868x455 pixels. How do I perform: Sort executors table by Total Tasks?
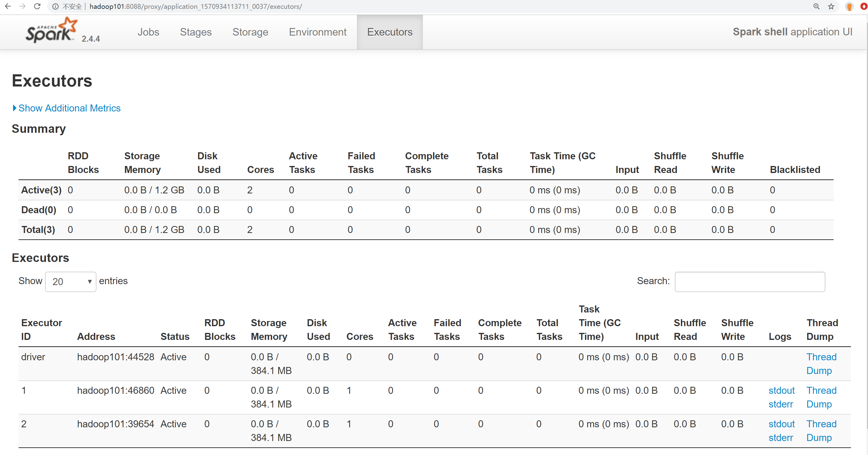[x=549, y=330]
